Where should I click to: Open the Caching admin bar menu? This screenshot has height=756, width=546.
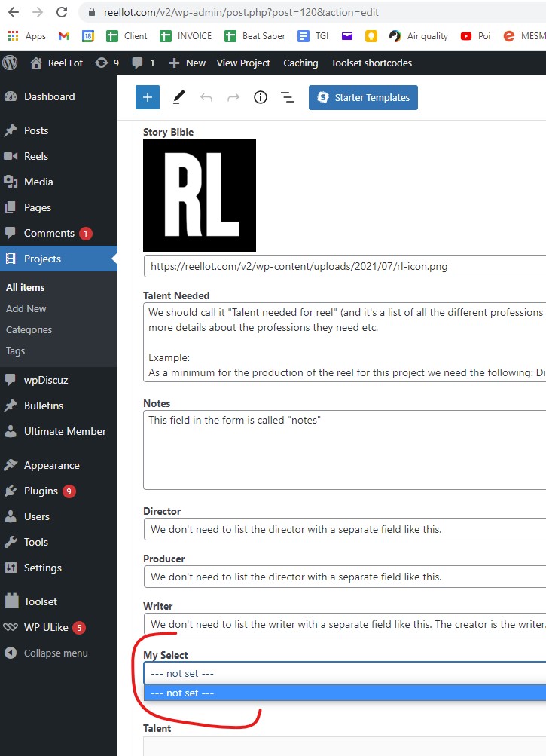[300, 63]
